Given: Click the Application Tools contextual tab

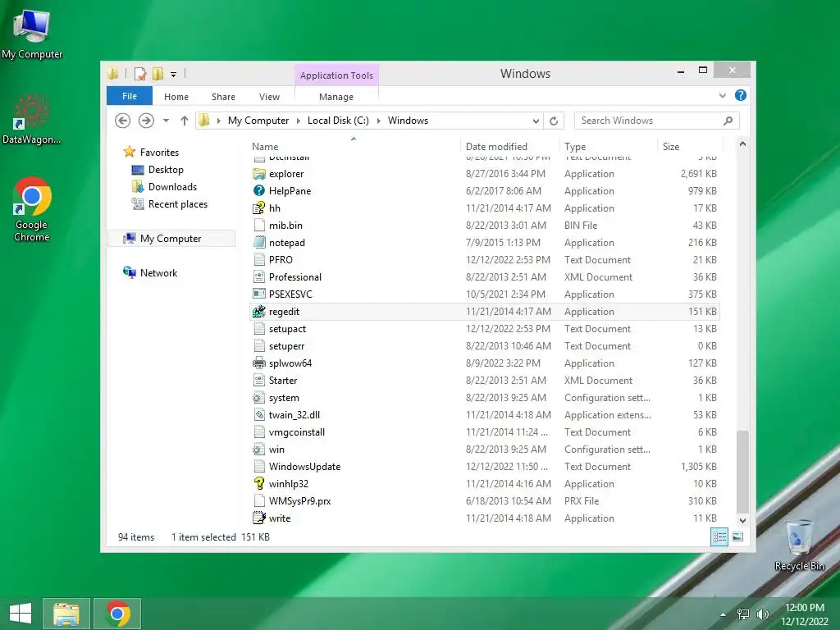Looking at the screenshot, I should pyautogui.click(x=336, y=75).
